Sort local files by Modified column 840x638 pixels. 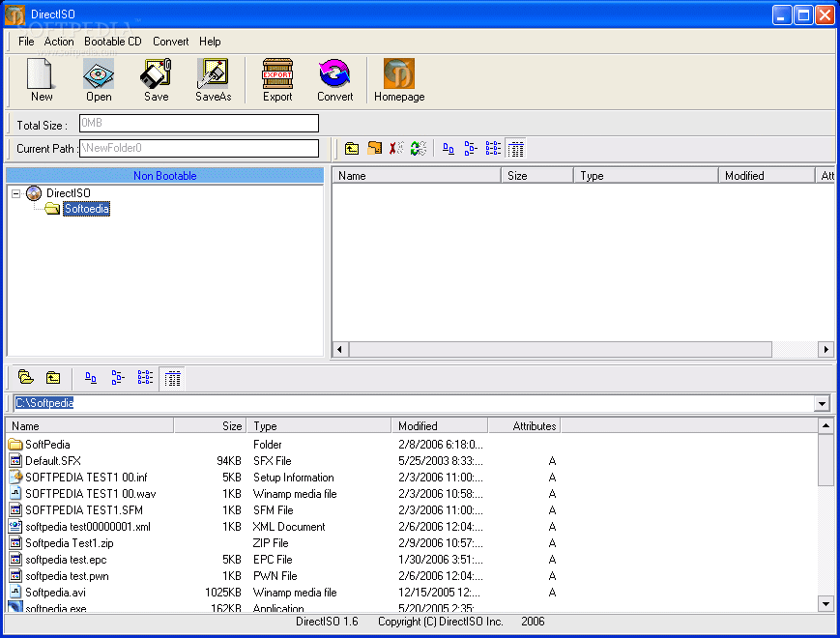coord(440,426)
